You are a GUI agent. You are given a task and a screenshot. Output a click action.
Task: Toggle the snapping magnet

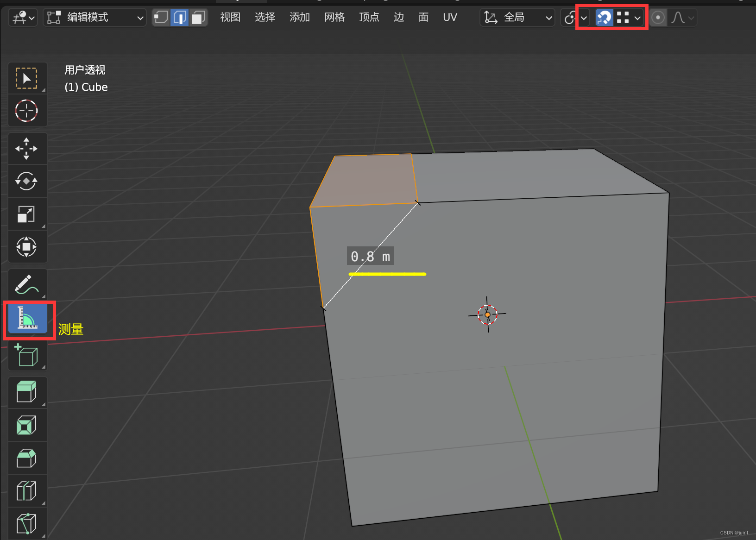(604, 18)
